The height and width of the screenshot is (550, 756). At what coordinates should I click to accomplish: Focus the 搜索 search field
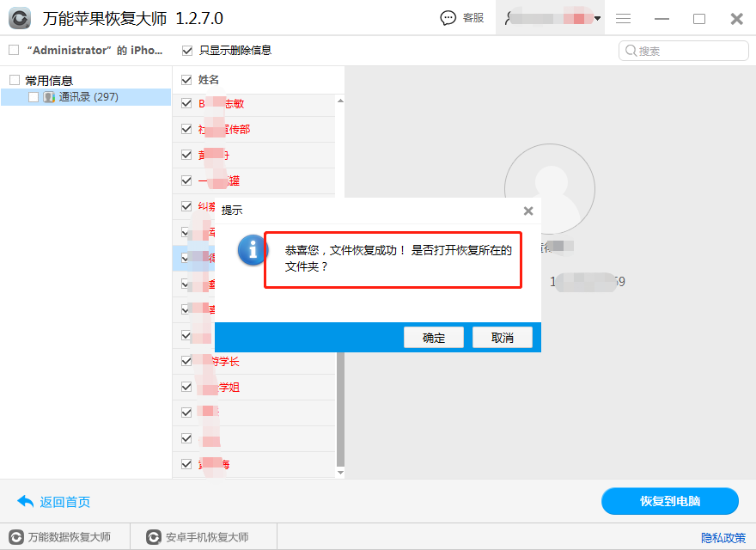pos(683,51)
